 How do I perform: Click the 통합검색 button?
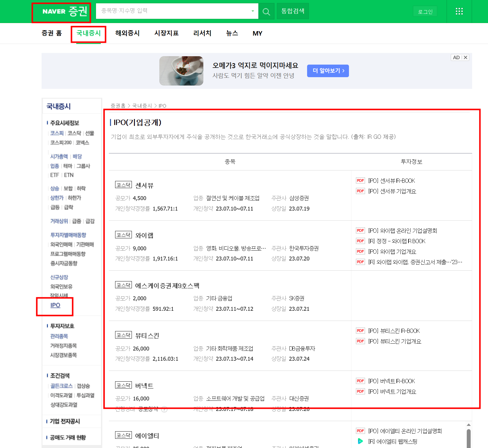(293, 11)
